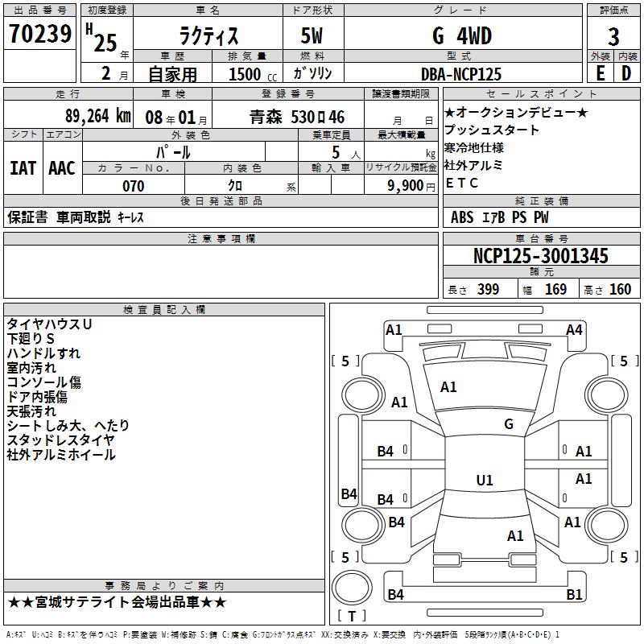Image resolution: width=644 pixels, height=644 pixels.
Task: Select genuine equipment "ABS エアB PS PW"
Action: click(499, 217)
